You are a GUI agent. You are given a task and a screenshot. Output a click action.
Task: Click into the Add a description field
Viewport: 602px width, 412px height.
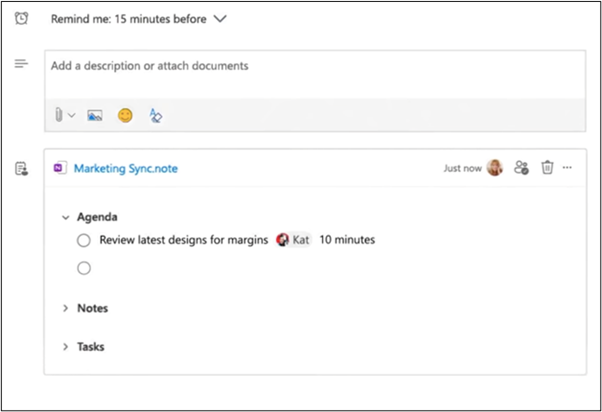click(x=315, y=74)
